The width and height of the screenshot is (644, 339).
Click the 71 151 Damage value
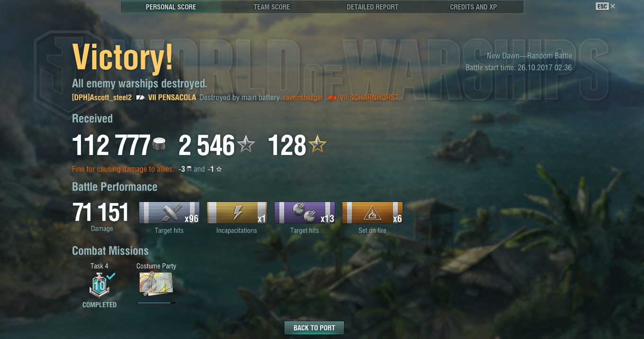101,212
